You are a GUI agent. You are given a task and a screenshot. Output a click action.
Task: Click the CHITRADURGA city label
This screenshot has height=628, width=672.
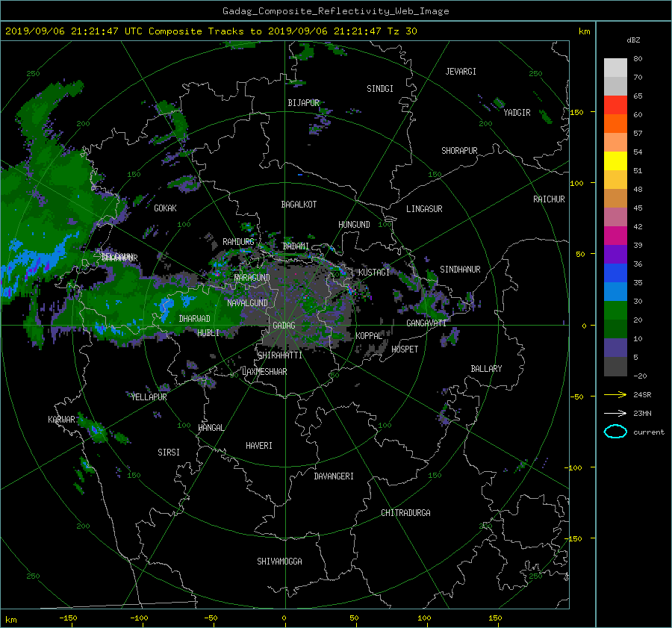click(x=406, y=513)
